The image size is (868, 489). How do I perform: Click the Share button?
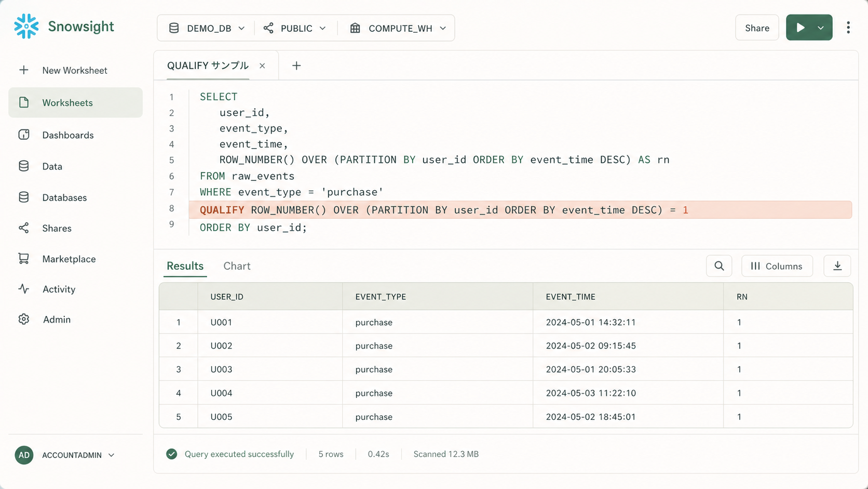click(x=757, y=28)
